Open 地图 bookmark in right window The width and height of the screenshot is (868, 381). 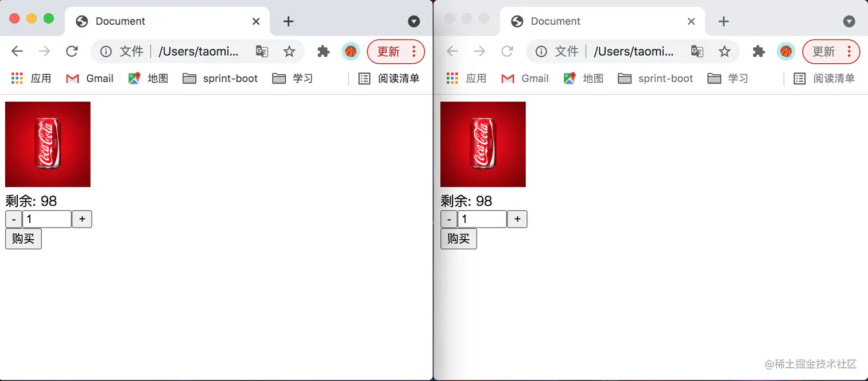click(x=583, y=78)
